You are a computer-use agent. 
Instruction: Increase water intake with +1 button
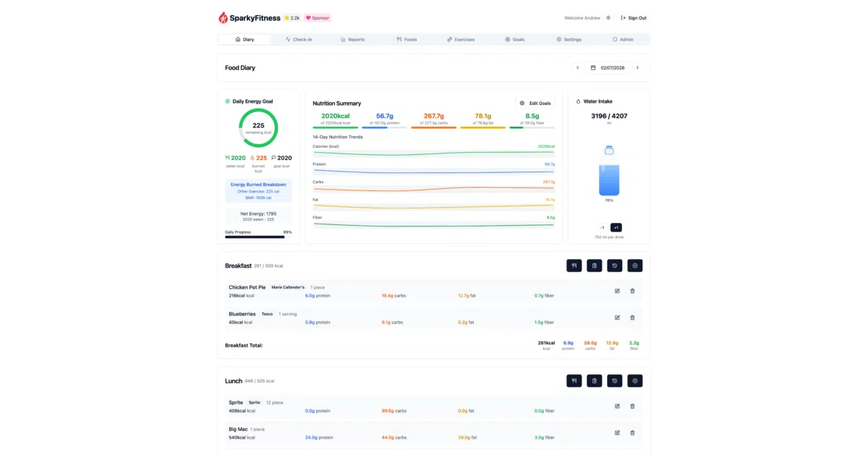616,227
